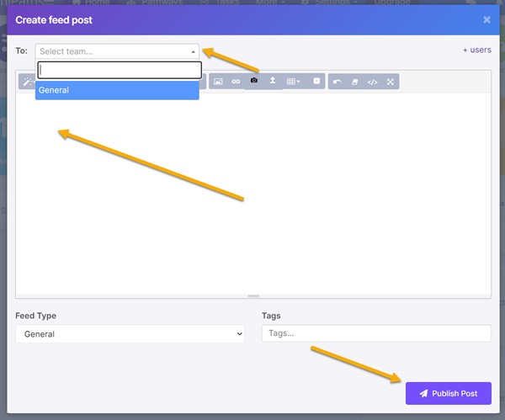Click the + users link
The width and height of the screenshot is (505, 420).
pos(476,50)
